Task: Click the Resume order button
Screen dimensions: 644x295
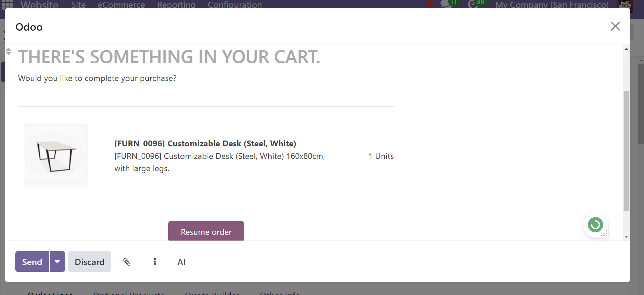Action: [206, 231]
